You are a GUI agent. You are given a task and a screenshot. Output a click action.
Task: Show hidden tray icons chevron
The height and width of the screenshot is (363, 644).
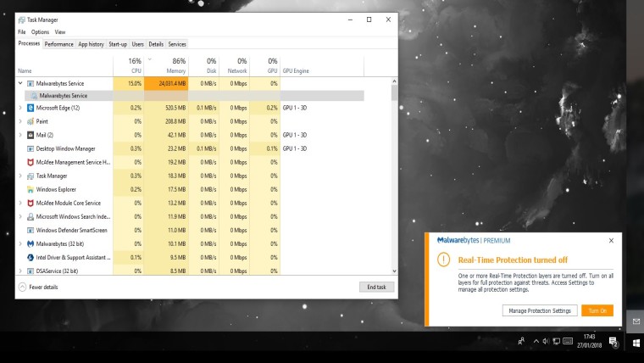[536, 341]
